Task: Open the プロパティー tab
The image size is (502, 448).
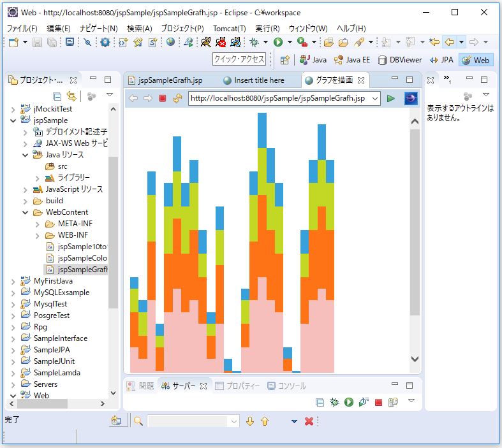Action: coord(237,386)
